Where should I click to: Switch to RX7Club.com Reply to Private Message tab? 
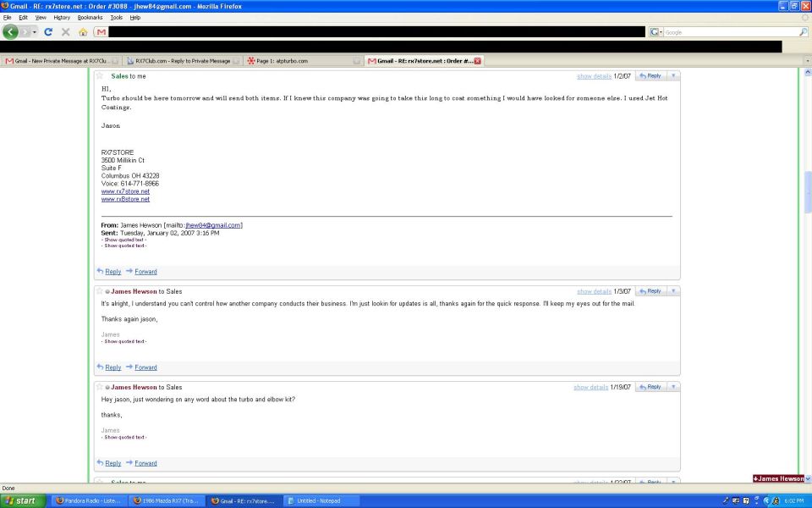[x=183, y=61]
